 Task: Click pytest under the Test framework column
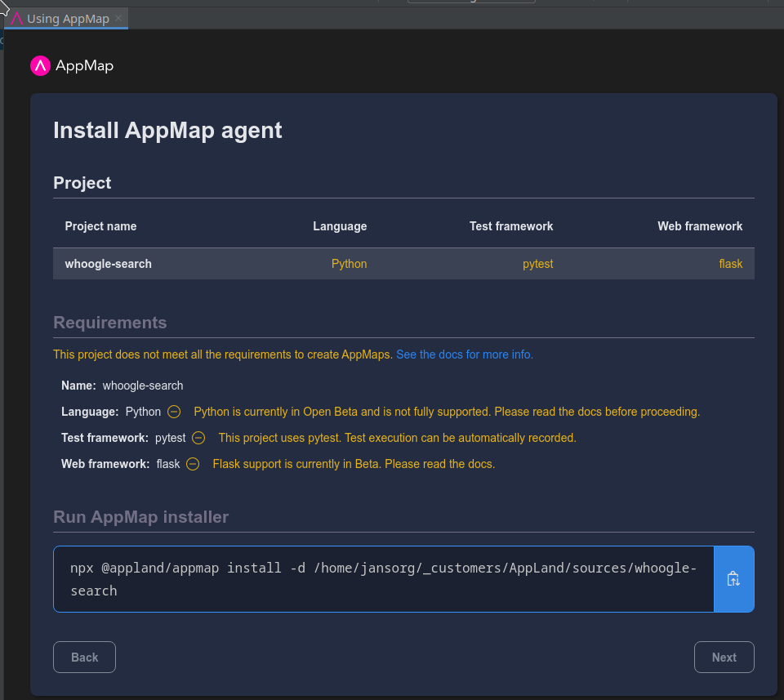(x=537, y=263)
